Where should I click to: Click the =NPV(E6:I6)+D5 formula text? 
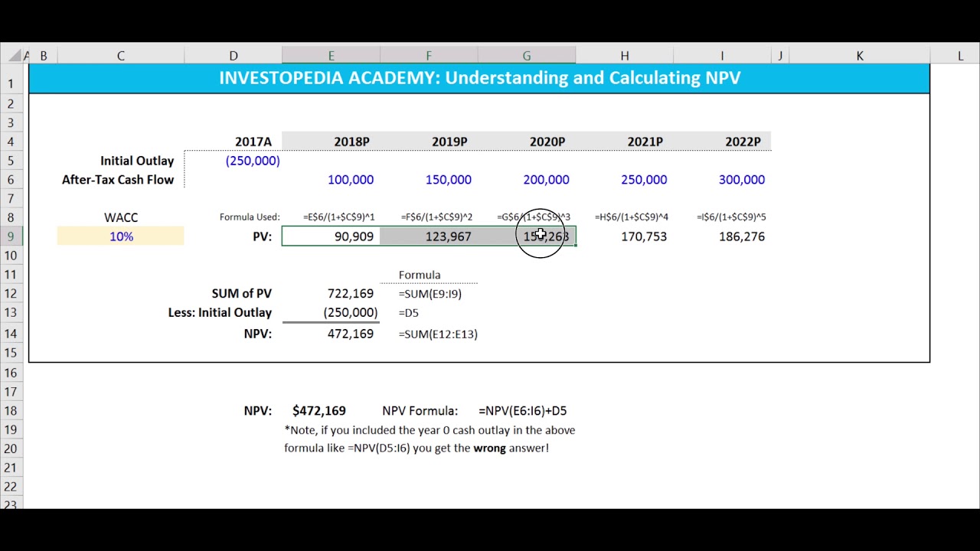523,411
